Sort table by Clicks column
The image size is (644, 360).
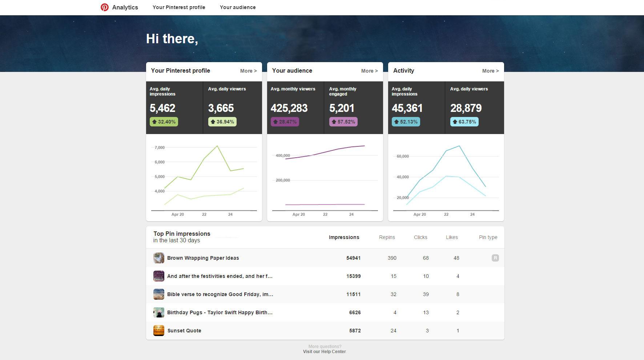[420, 237]
